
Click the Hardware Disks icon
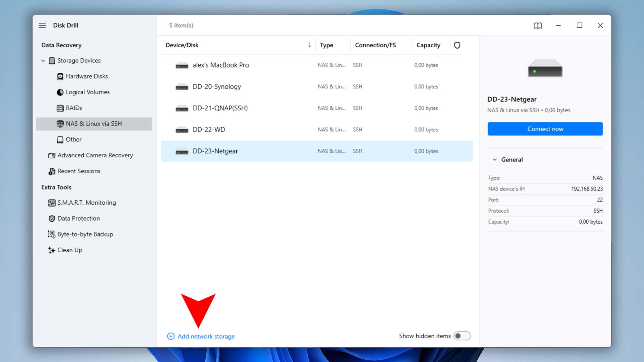[x=60, y=77]
